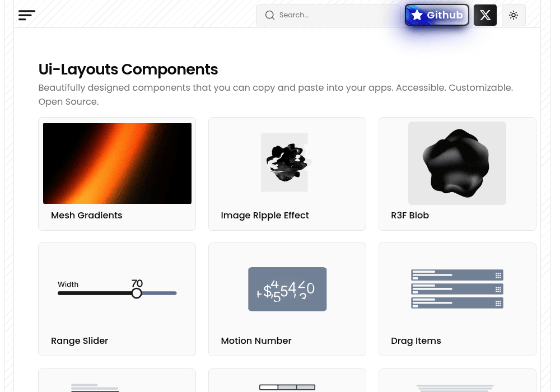Open the X (Twitter) link

point(485,15)
